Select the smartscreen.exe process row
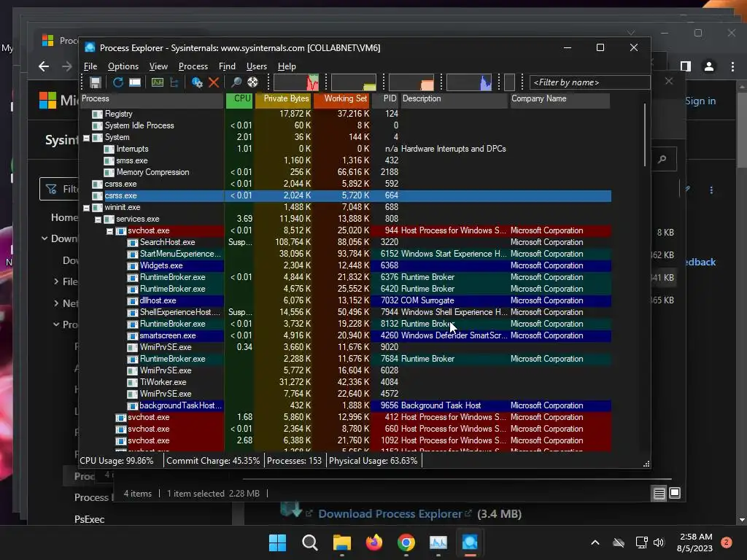The image size is (747, 560). pyautogui.click(x=347, y=335)
